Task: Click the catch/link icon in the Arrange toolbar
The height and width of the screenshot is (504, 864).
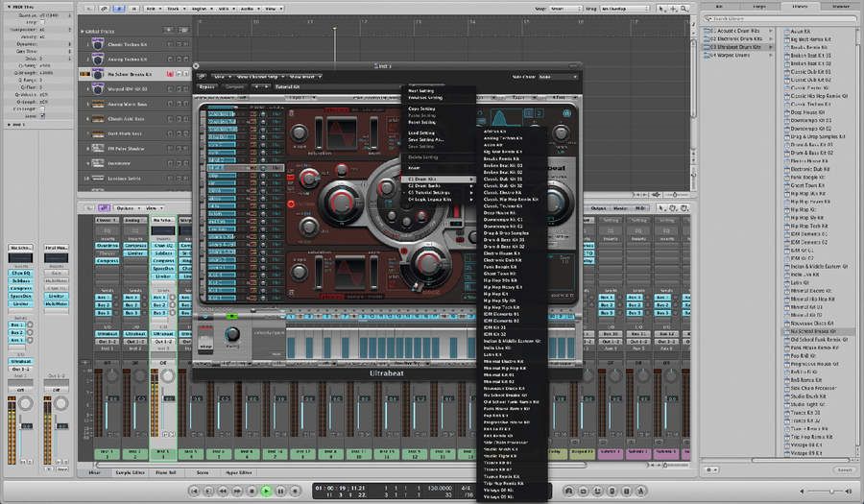Action: (x=104, y=9)
